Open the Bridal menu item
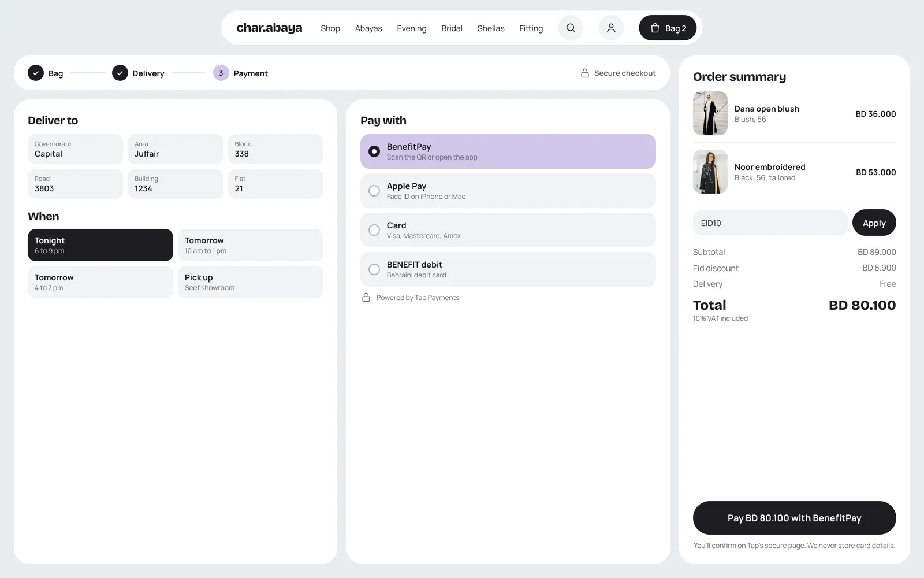 [x=452, y=28]
